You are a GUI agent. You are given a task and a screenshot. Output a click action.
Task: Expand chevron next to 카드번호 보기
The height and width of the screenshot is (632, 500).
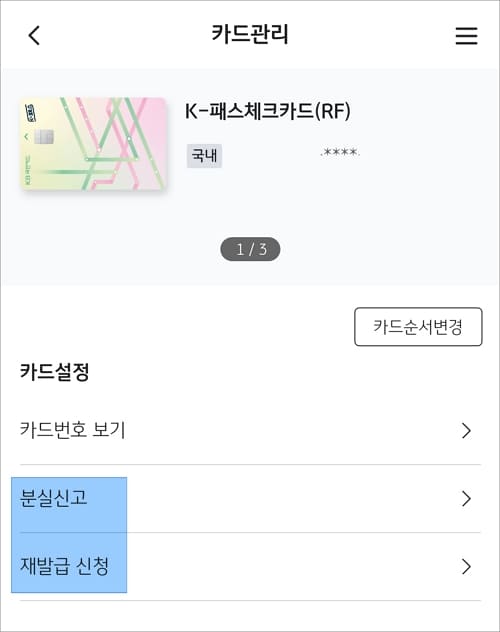(467, 430)
